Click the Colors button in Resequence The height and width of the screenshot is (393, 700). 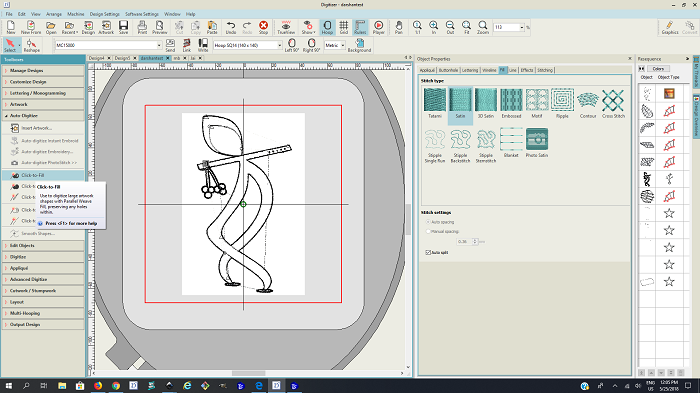coord(658,68)
